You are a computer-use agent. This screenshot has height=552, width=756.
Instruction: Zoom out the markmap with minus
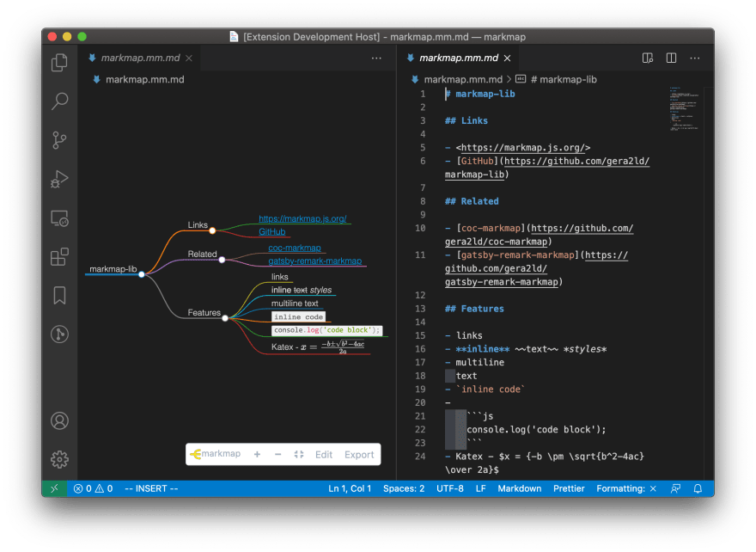pos(277,454)
